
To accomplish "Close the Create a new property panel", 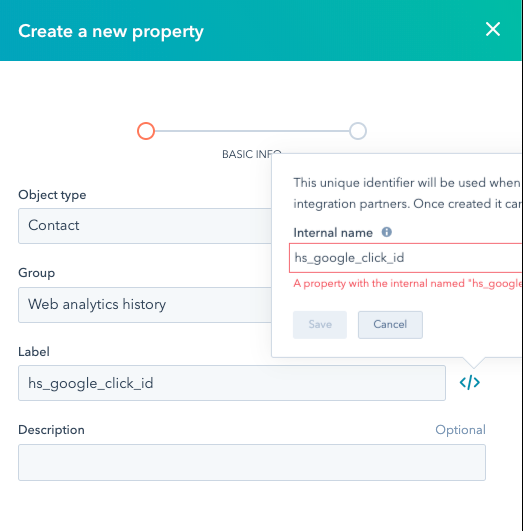I will coord(493,29).
